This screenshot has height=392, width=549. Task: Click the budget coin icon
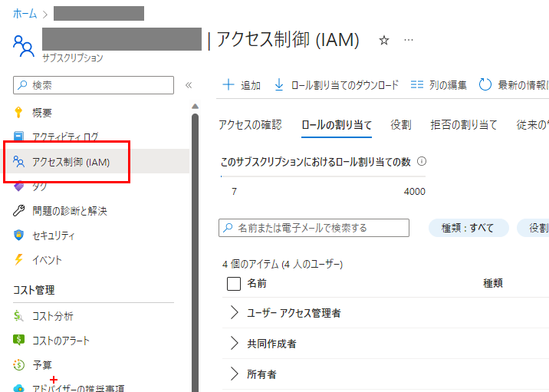coord(18,365)
